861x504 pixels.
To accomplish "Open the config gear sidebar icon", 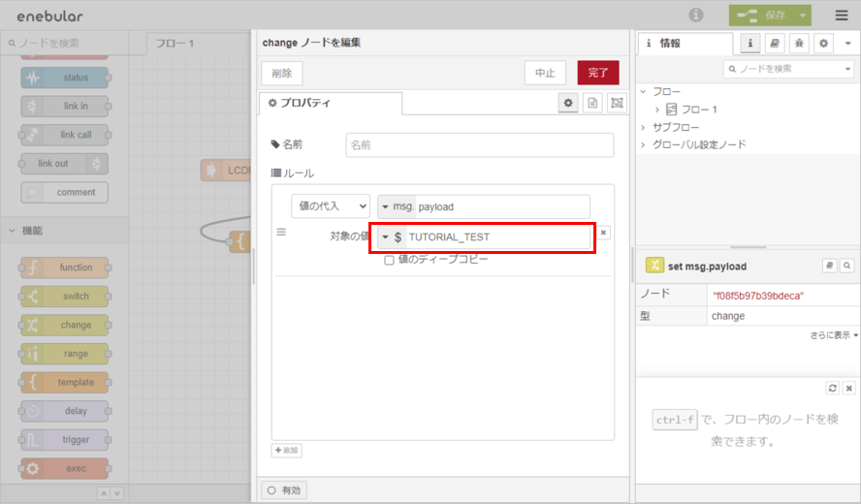I will [x=823, y=43].
